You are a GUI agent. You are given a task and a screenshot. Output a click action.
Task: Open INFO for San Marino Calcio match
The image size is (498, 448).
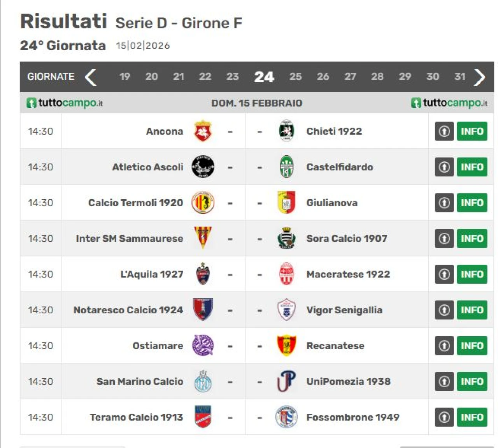tap(472, 381)
